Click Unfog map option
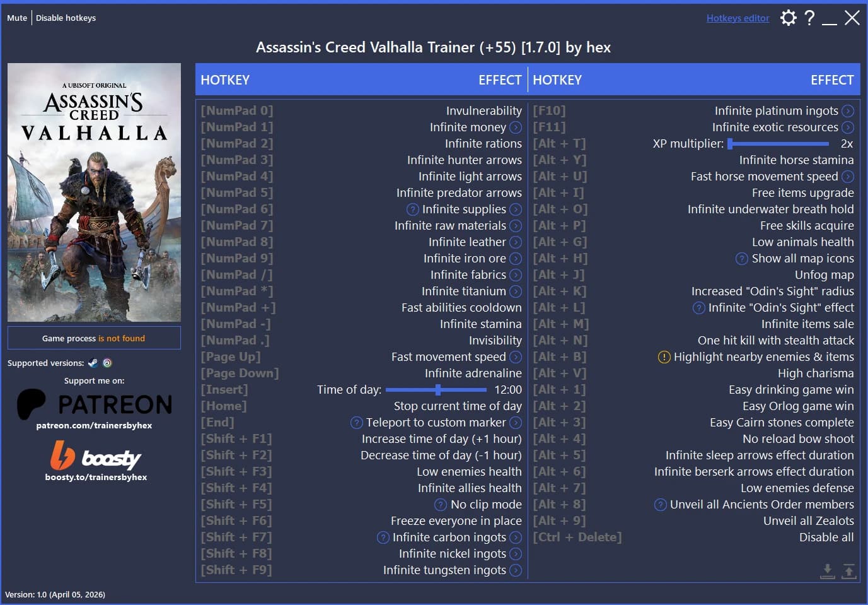The width and height of the screenshot is (868, 605). click(824, 275)
